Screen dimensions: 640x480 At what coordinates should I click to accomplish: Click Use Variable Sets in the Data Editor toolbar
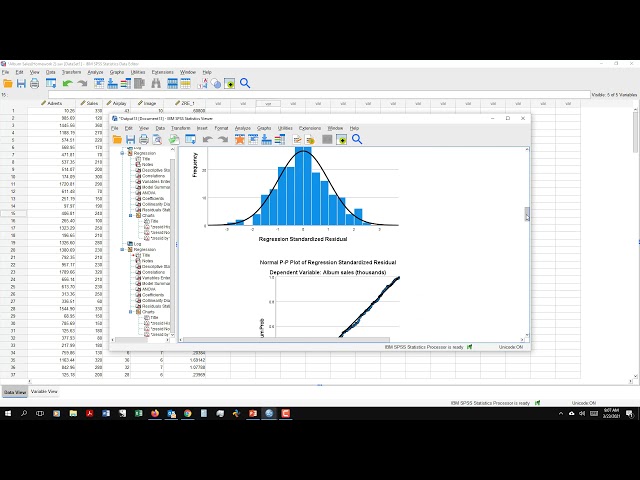click(216, 84)
